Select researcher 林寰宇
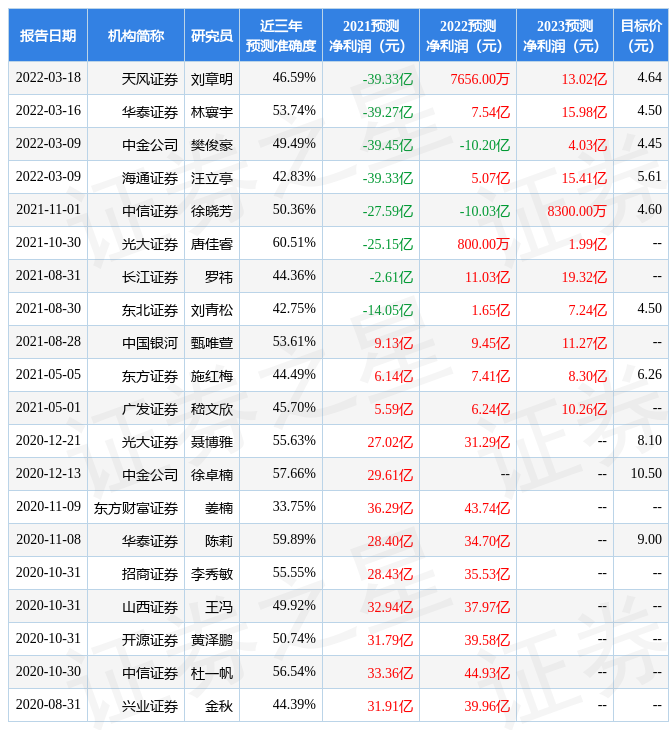 [212, 112]
